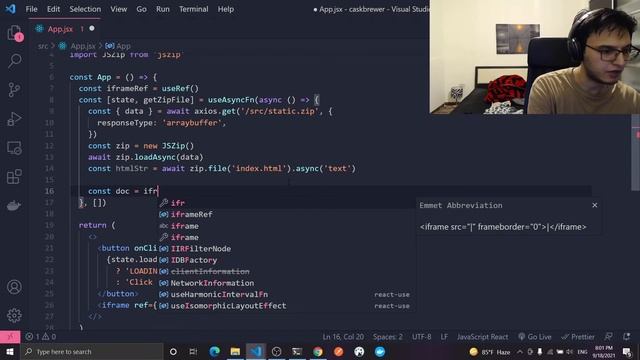Change encoding via 'UTF-8' status item
The image size is (640, 360).
pos(422,337)
